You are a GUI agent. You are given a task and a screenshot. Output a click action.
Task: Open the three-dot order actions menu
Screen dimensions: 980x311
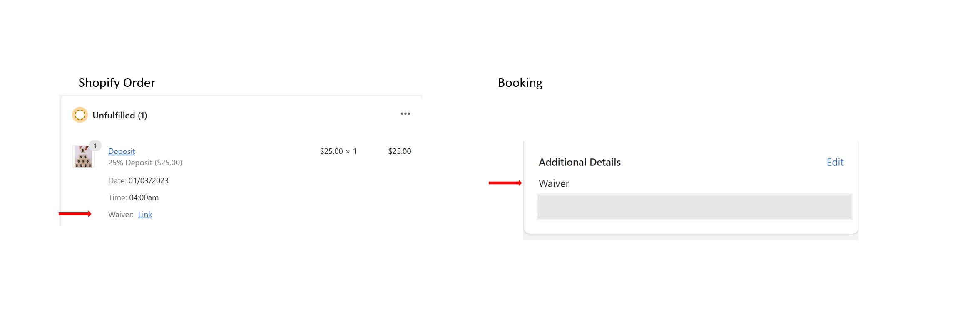pos(405,114)
